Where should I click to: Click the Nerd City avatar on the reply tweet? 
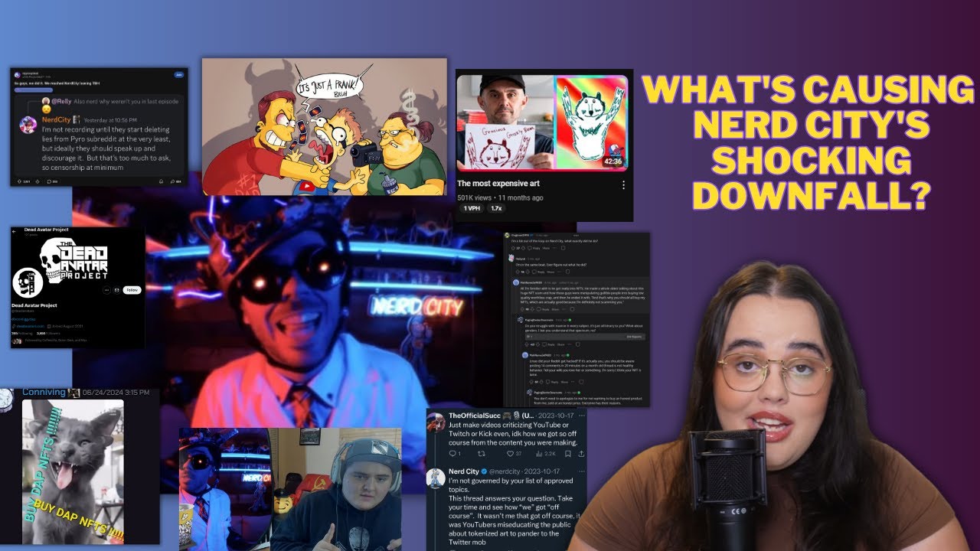(436, 478)
